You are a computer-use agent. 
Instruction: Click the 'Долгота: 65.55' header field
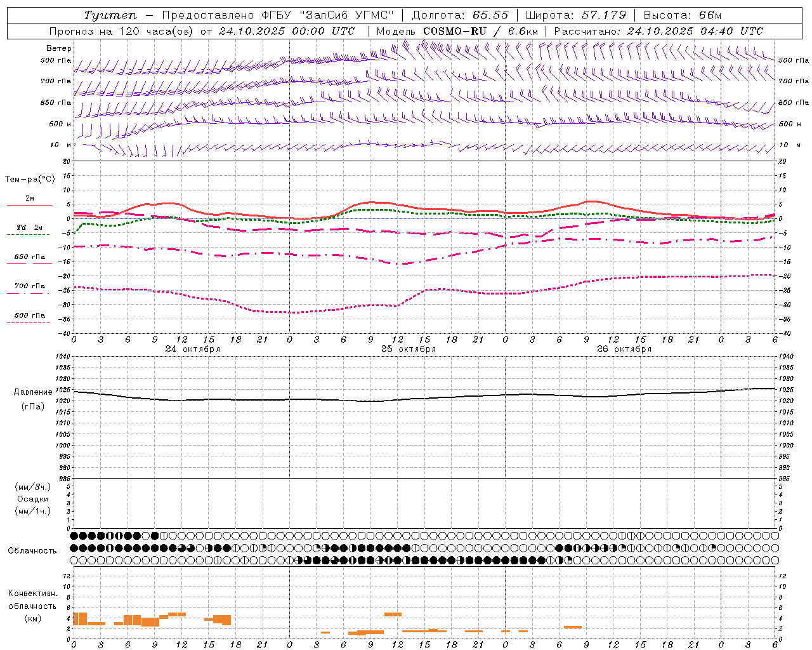(x=460, y=15)
